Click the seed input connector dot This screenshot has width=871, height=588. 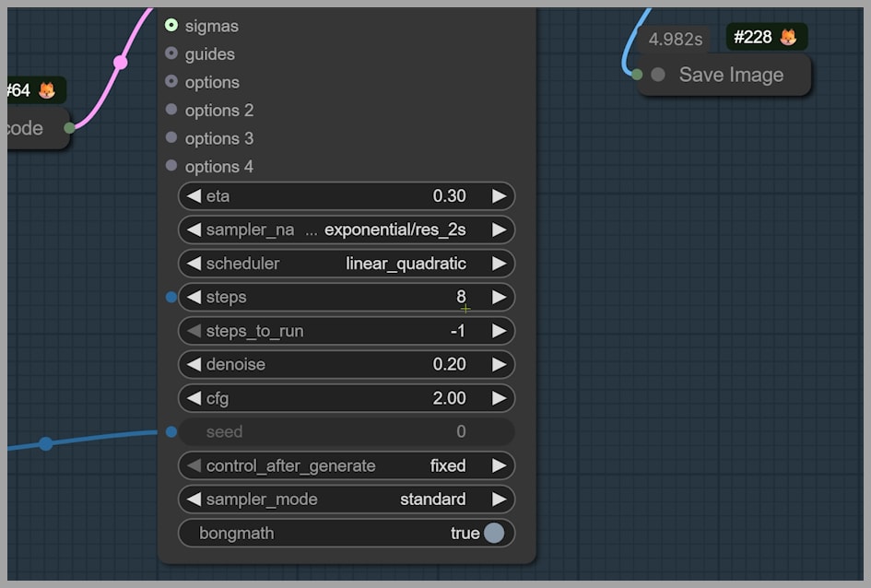click(171, 431)
